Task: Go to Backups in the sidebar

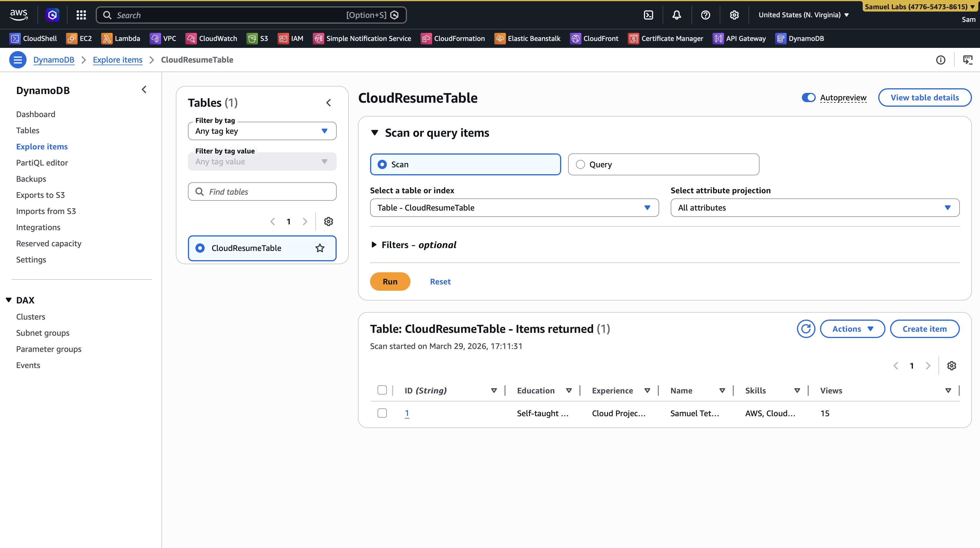Action: pos(31,179)
